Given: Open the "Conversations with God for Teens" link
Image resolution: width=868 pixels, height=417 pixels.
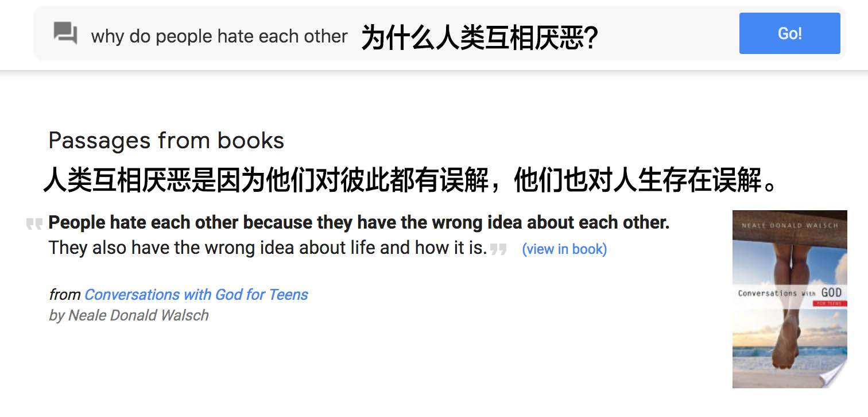Looking at the screenshot, I should point(196,295).
